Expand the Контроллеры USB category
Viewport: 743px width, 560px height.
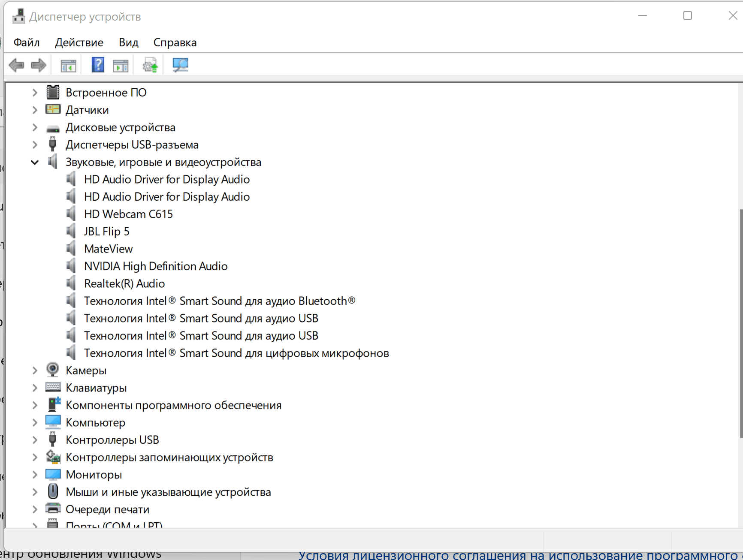click(35, 440)
